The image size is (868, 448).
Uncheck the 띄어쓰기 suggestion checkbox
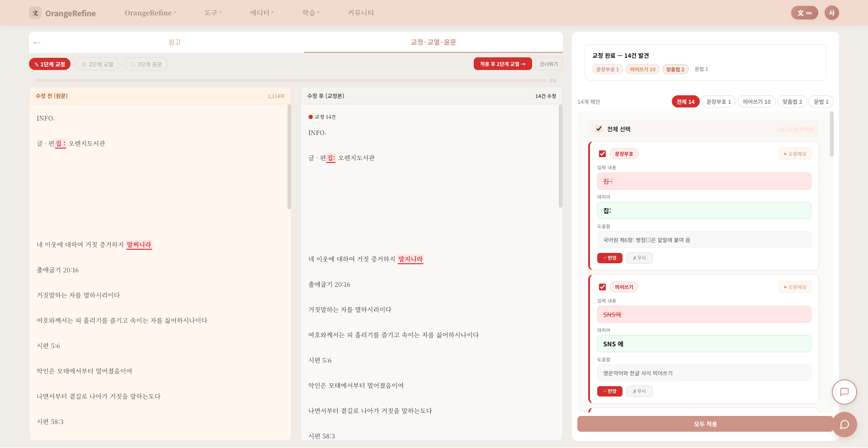(602, 287)
